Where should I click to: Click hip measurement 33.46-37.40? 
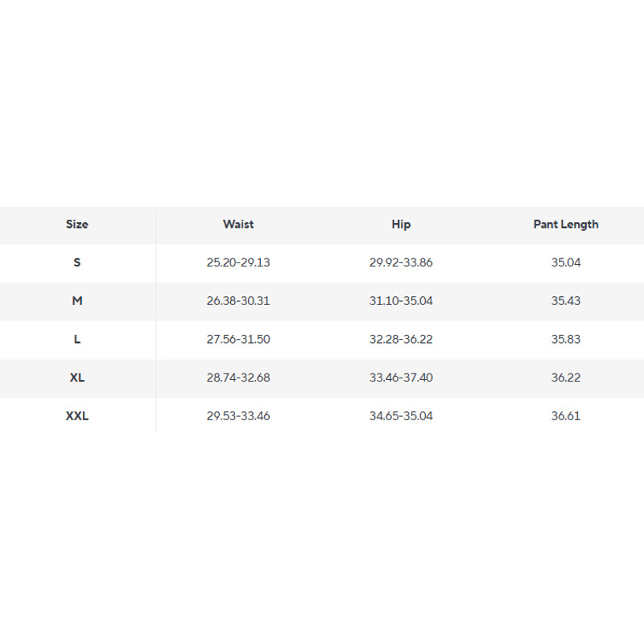401,378
